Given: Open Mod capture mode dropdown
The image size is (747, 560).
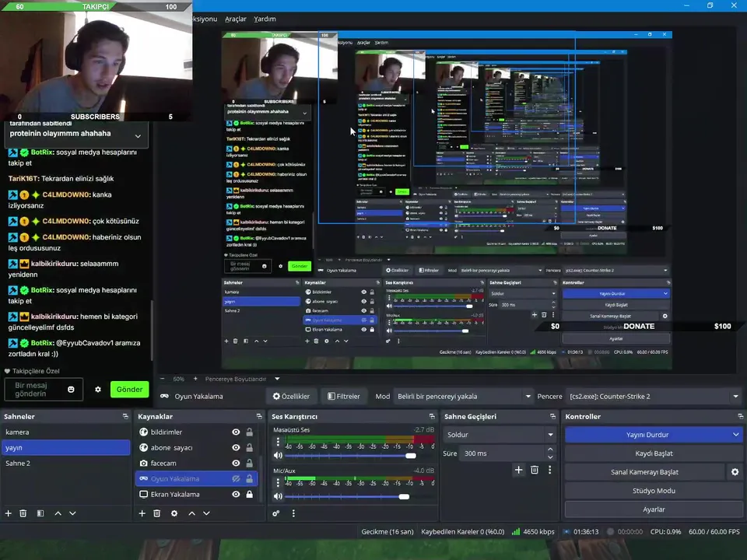Looking at the screenshot, I should (x=464, y=396).
